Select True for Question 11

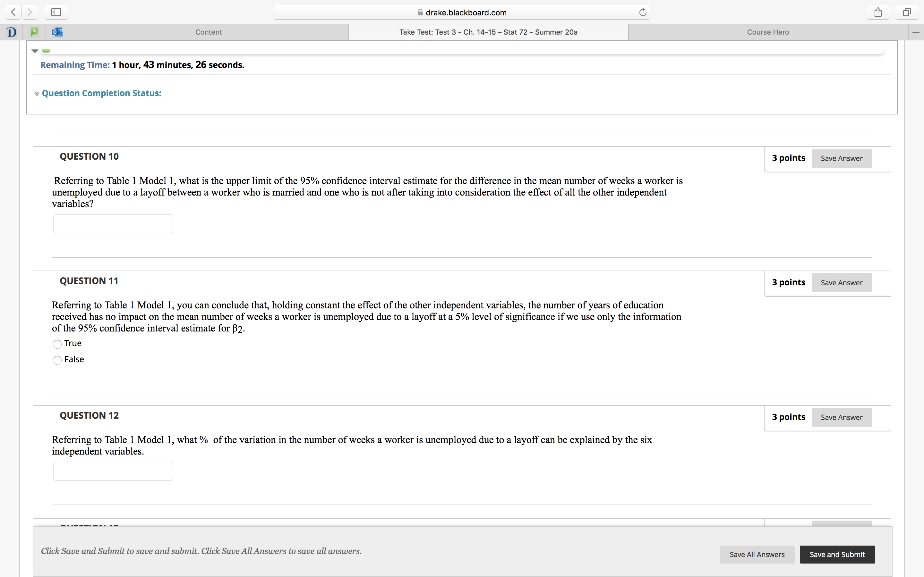(x=57, y=344)
